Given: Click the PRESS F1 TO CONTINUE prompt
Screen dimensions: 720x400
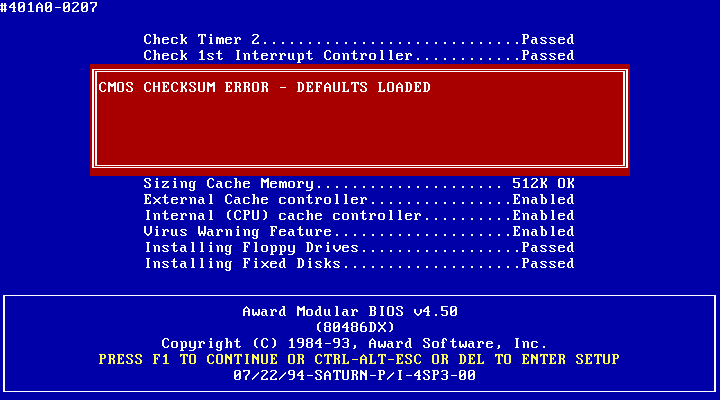Looking at the screenshot, I should pos(359,360).
